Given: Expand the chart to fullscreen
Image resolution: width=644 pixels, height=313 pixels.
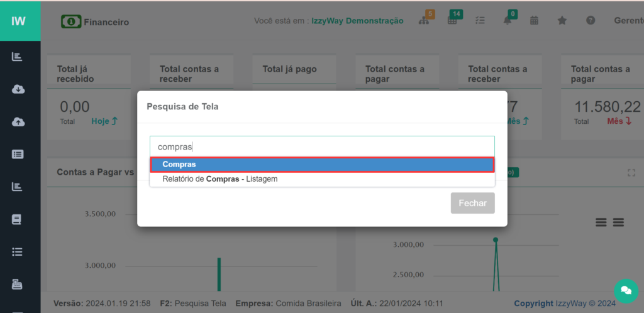Looking at the screenshot, I should pos(631,172).
